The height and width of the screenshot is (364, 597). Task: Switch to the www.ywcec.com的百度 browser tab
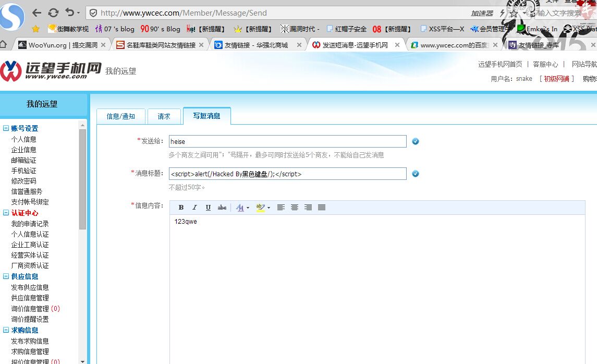454,45
